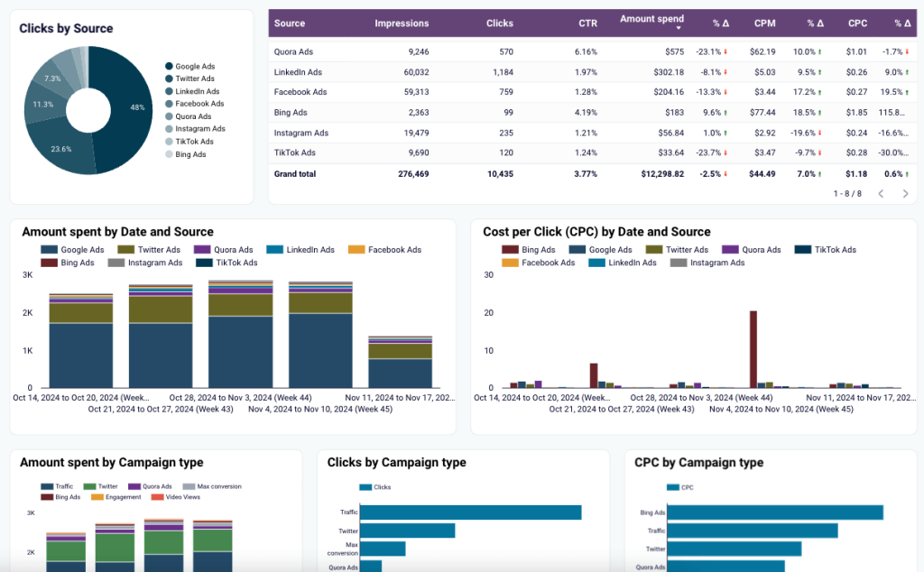Image resolution: width=924 pixels, height=572 pixels.
Task: Click tallest Bing Ads bar in CPC chart
Action: click(753, 349)
